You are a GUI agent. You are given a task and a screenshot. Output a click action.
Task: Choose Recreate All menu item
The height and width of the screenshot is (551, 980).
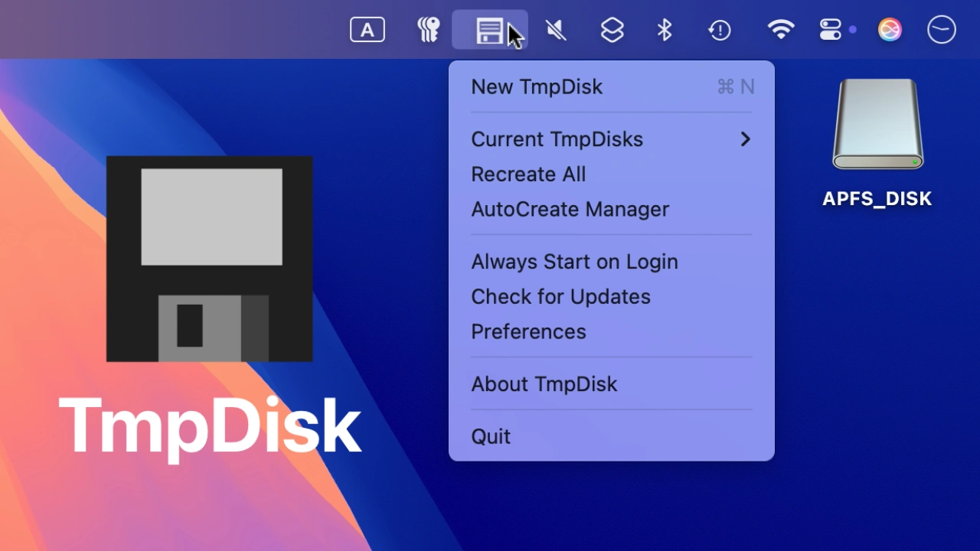point(528,174)
